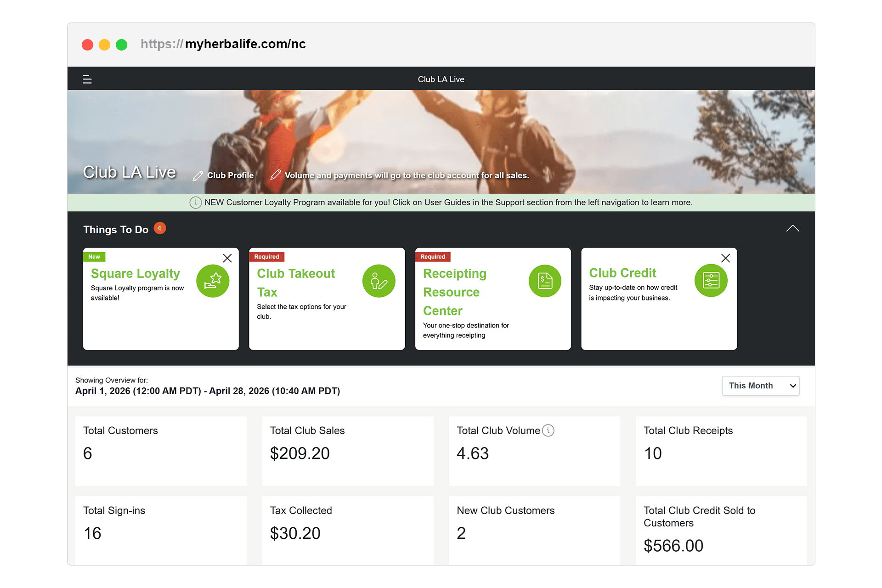Dismiss the Club Credit card
882x588 pixels.
[x=725, y=258]
